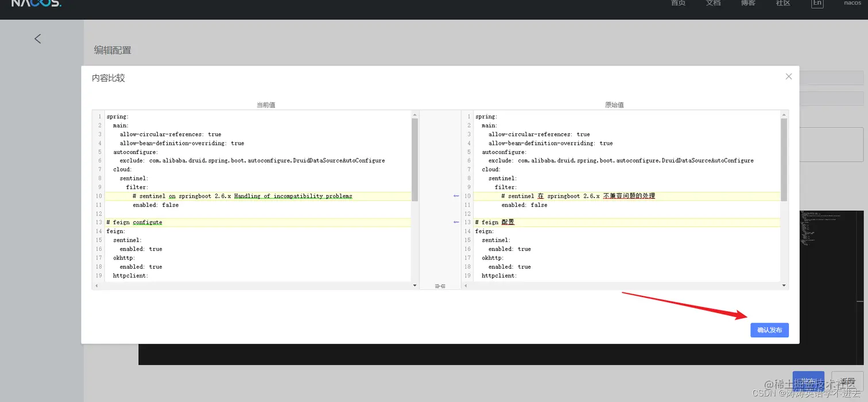Viewport: 868px width, 402px height.
Task: Click 'autoconfigure:' line in 当前值 pane
Action: click(135, 152)
